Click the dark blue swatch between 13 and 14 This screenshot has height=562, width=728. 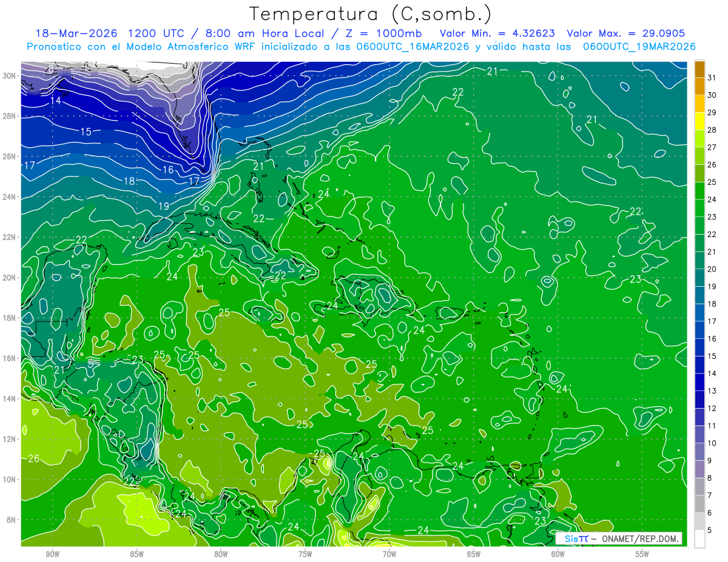tap(699, 382)
